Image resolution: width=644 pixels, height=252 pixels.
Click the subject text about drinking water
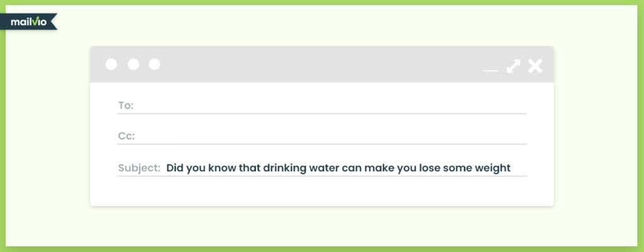coord(338,168)
